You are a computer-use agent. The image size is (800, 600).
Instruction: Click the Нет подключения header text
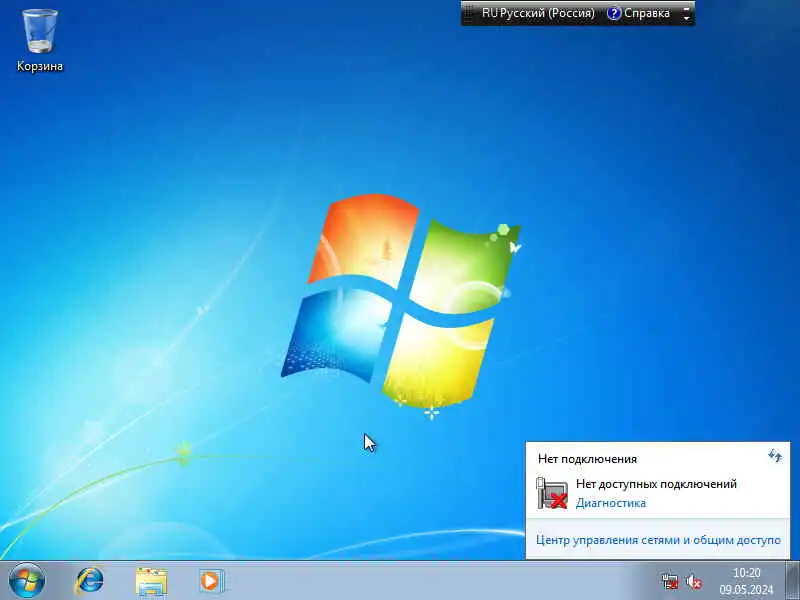(x=587, y=459)
